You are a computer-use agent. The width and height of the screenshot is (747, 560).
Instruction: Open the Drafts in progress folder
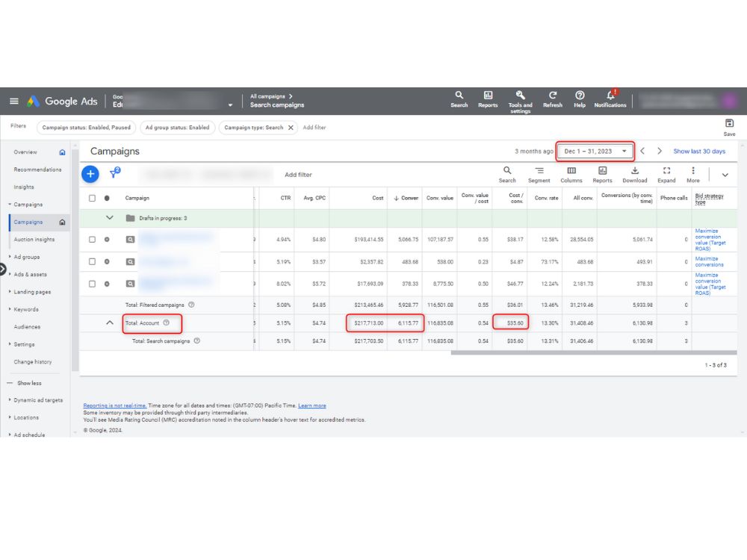point(130,218)
